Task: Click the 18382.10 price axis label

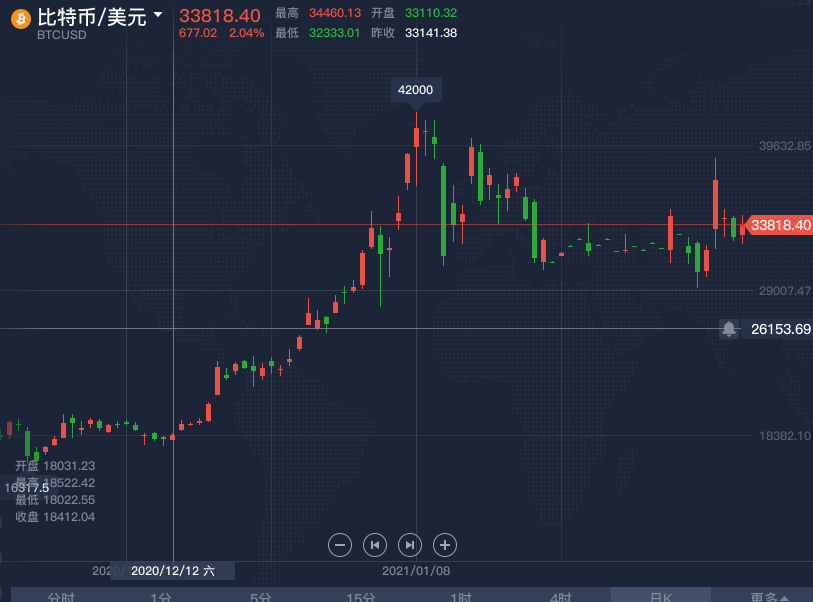Action: pos(785,436)
